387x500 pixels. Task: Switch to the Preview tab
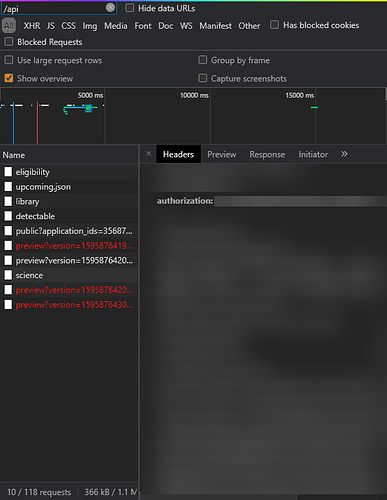pyautogui.click(x=222, y=154)
